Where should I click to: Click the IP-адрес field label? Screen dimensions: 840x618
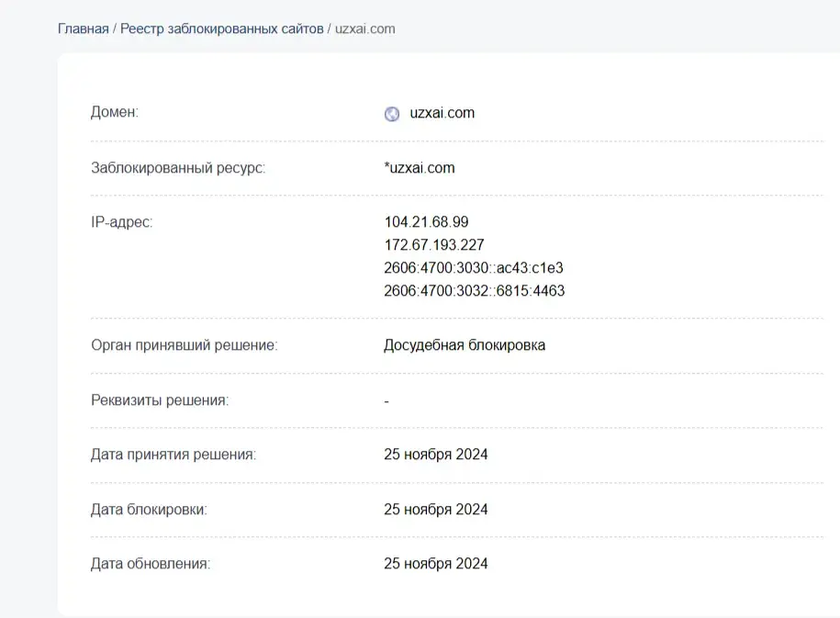(121, 222)
